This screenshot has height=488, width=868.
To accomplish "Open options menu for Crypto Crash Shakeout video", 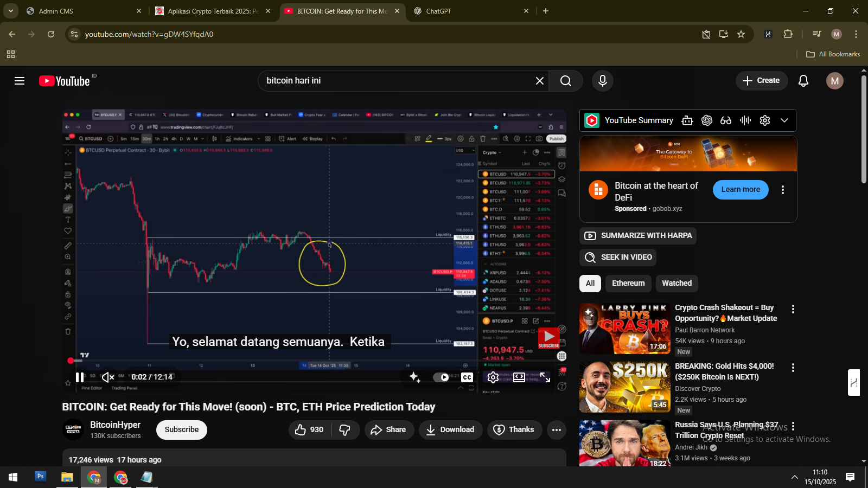I will [x=793, y=309].
